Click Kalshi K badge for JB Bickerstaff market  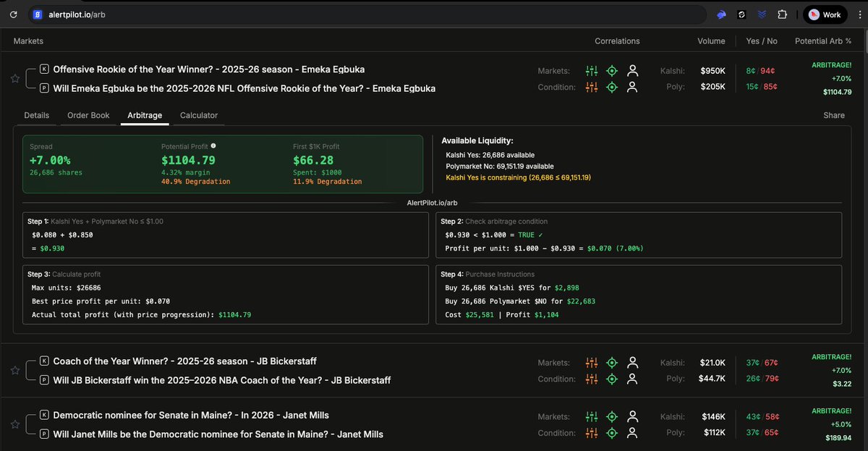pos(44,361)
